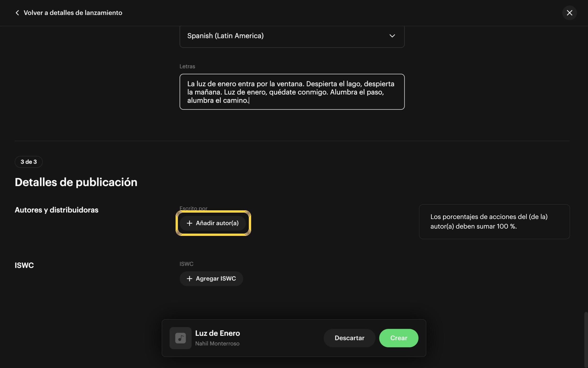Click the back chevron arrow icon
This screenshot has width=588, height=368.
pyautogui.click(x=17, y=13)
